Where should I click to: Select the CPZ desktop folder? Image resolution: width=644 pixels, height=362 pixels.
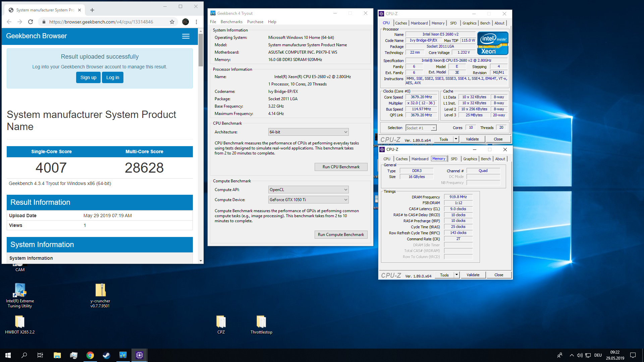(221, 324)
